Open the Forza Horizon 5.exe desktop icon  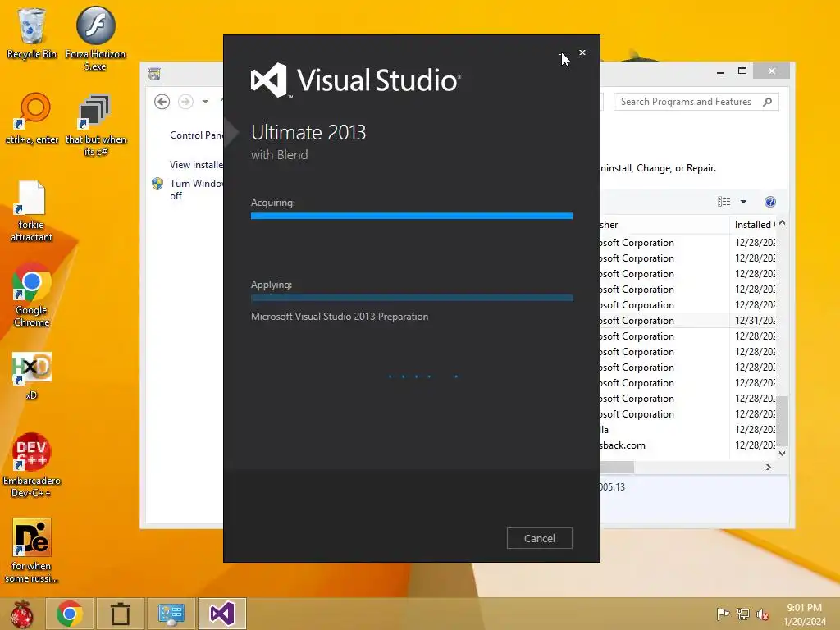point(95,39)
